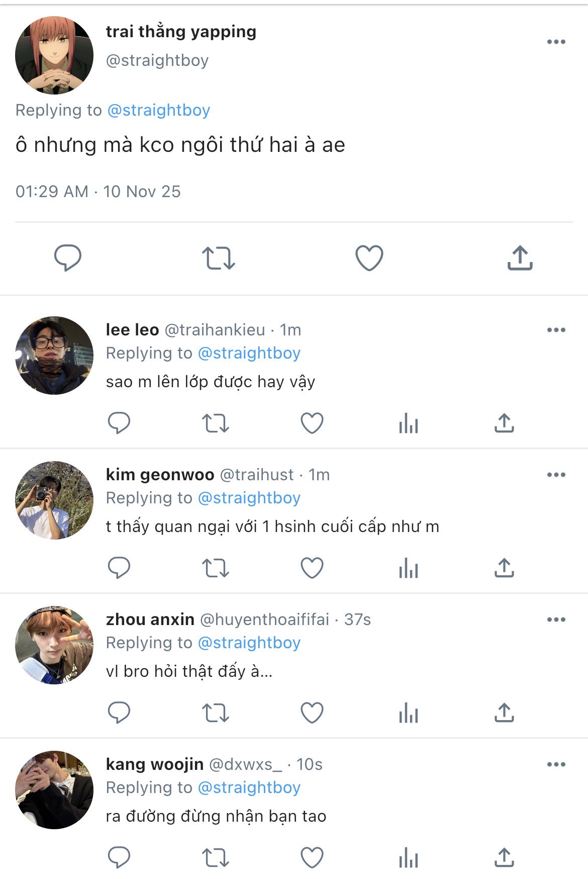Share the main tweet by @straightboy
Screen dimensions: 588x879
pyautogui.click(x=520, y=258)
